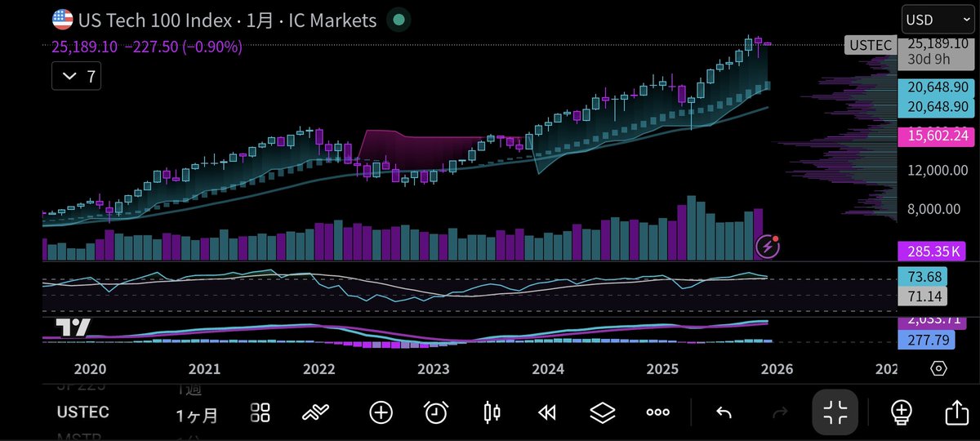Tap the -227.50 (-0.90%) change text
Image resolution: width=980 pixels, height=441 pixels.
coord(183,47)
